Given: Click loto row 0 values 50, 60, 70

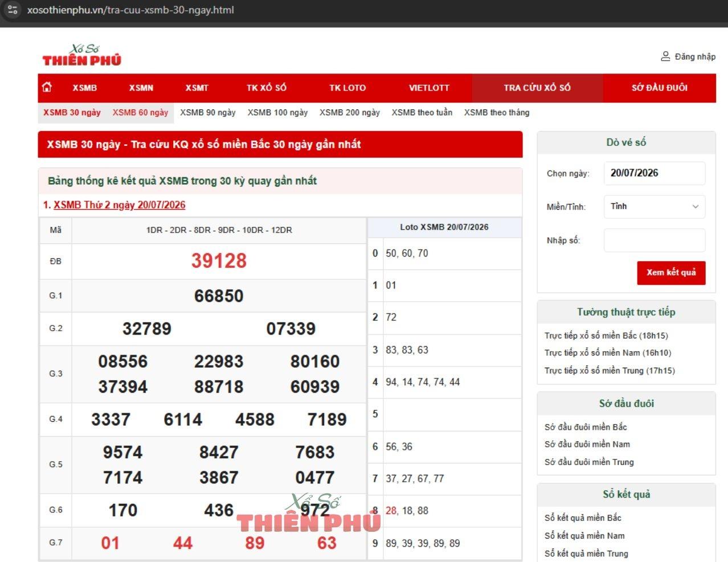Looking at the screenshot, I should (x=407, y=253).
